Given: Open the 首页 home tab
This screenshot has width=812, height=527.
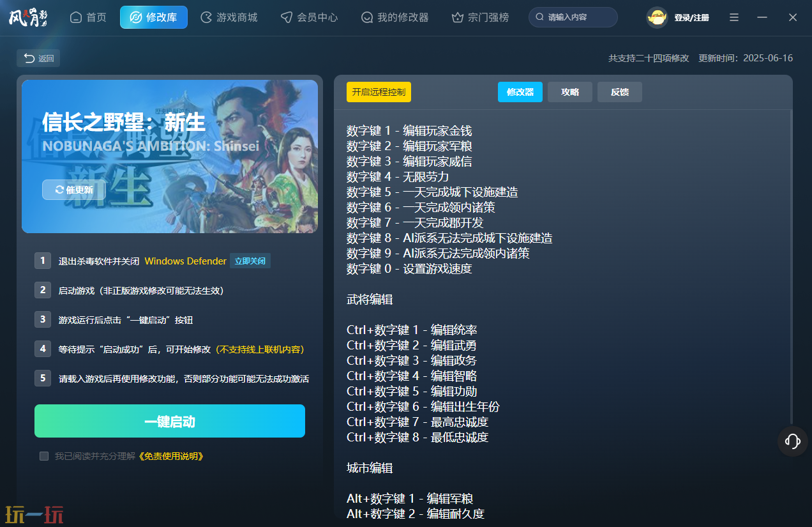Looking at the screenshot, I should tap(88, 17).
